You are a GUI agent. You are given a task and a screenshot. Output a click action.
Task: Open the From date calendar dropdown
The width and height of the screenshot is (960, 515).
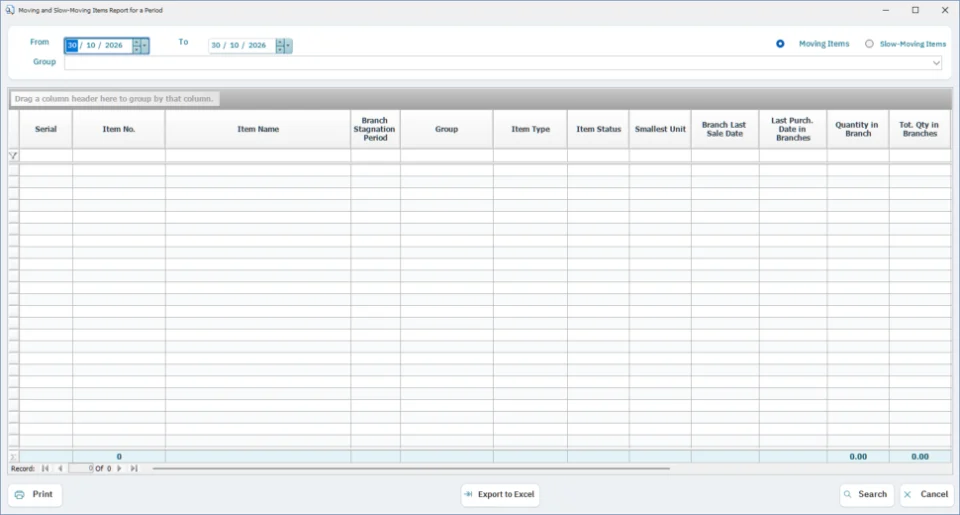pyautogui.click(x=144, y=45)
